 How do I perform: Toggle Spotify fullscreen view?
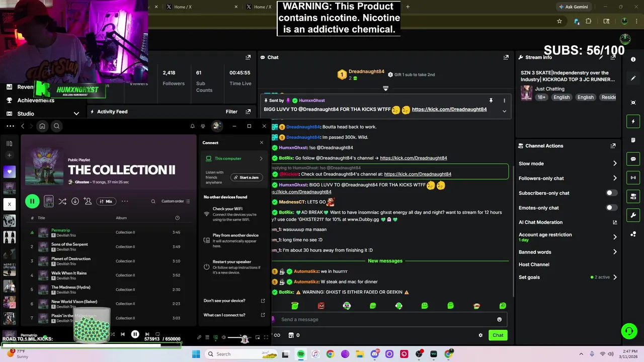click(x=266, y=337)
